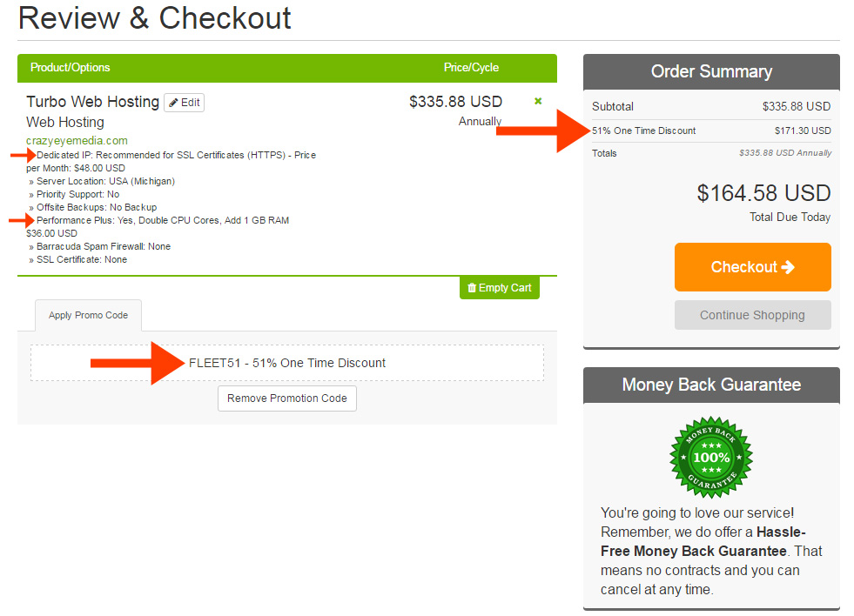Screen dimensions: 854x616
Task: Select the Apply Promo Code tab
Action: pyautogui.click(x=88, y=315)
